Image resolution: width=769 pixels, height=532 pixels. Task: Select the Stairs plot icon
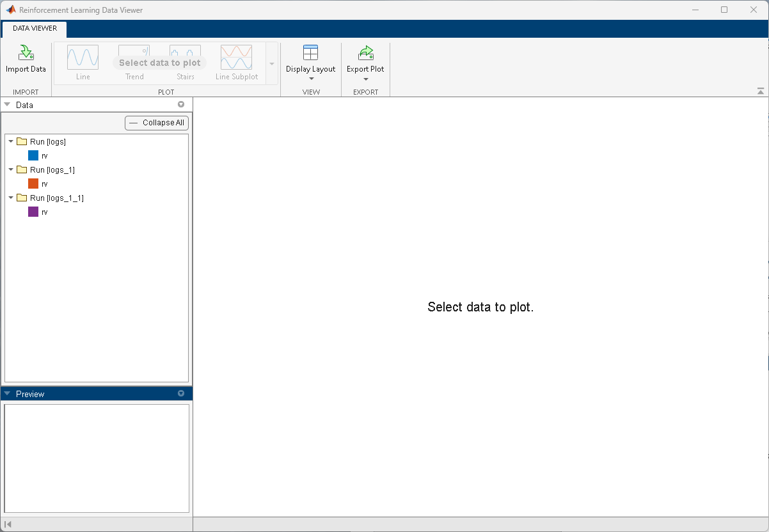(x=186, y=58)
